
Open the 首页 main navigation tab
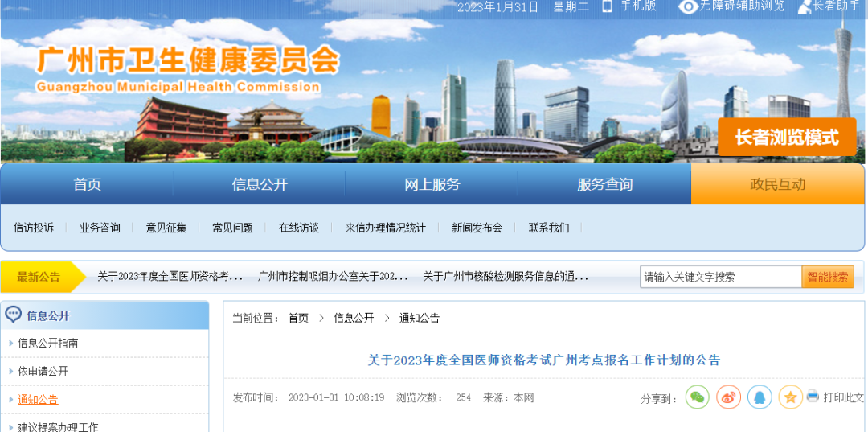(87, 184)
